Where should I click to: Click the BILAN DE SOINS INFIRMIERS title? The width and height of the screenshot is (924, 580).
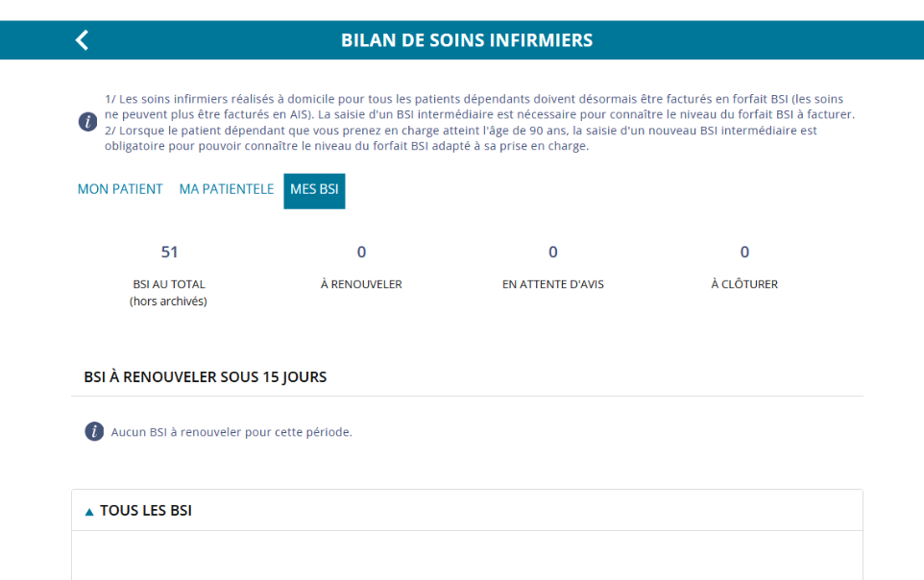pyautogui.click(x=467, y=40)
